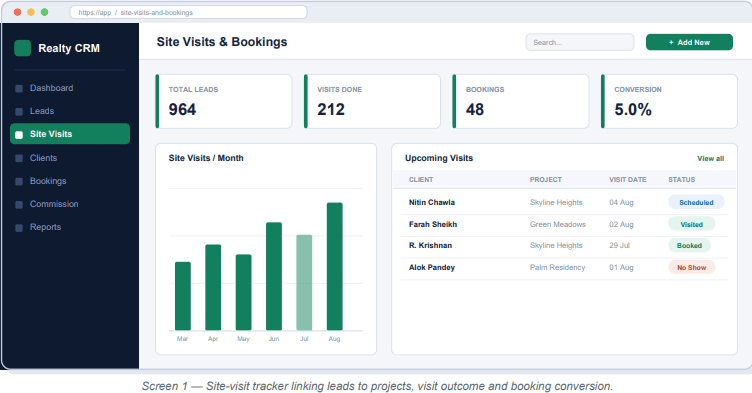The width and height of the screenshot is (752, 393).
Task: Click the + Add New button
Action: click(x=689, y=42)
